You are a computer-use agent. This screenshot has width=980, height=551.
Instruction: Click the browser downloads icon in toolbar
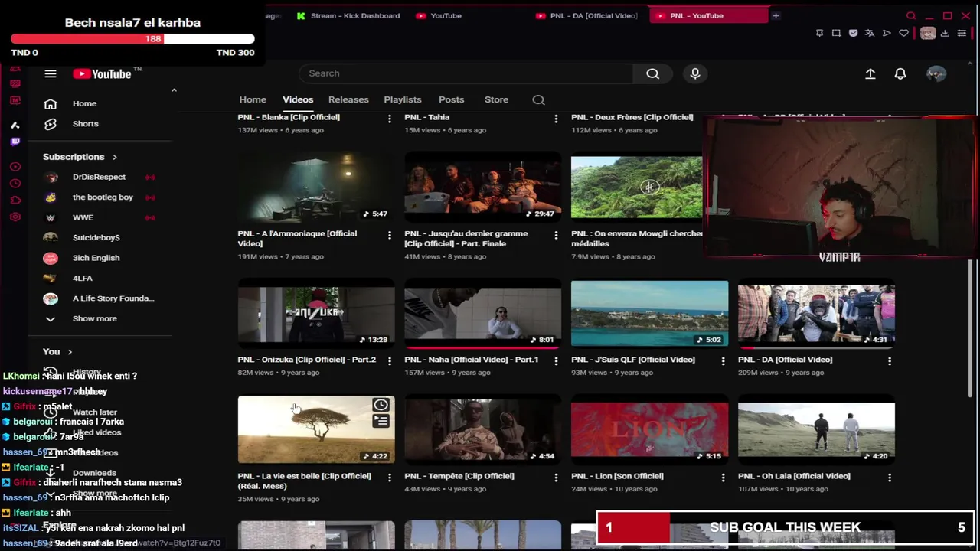[945, 33]
